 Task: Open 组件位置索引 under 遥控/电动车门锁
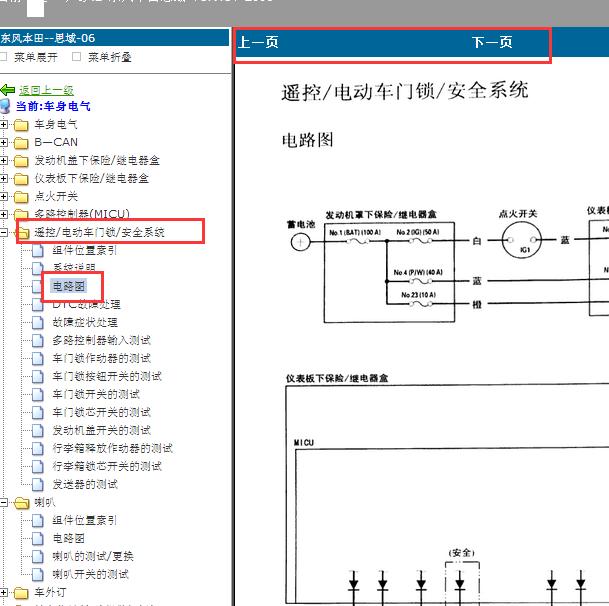[84, 250]
